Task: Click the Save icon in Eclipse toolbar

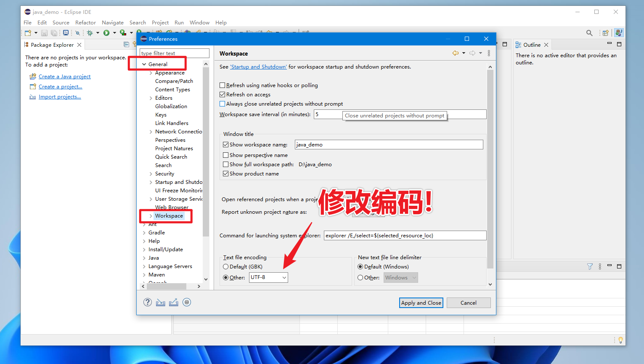Action: 44,33
